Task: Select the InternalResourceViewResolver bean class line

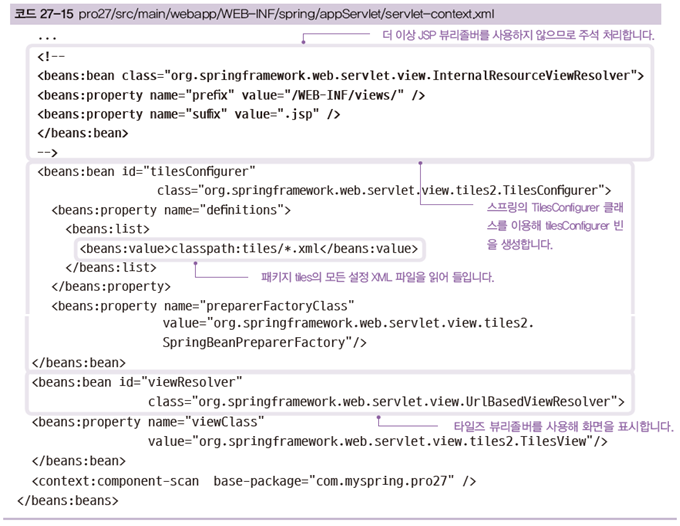Action: (x=340, y=76)
